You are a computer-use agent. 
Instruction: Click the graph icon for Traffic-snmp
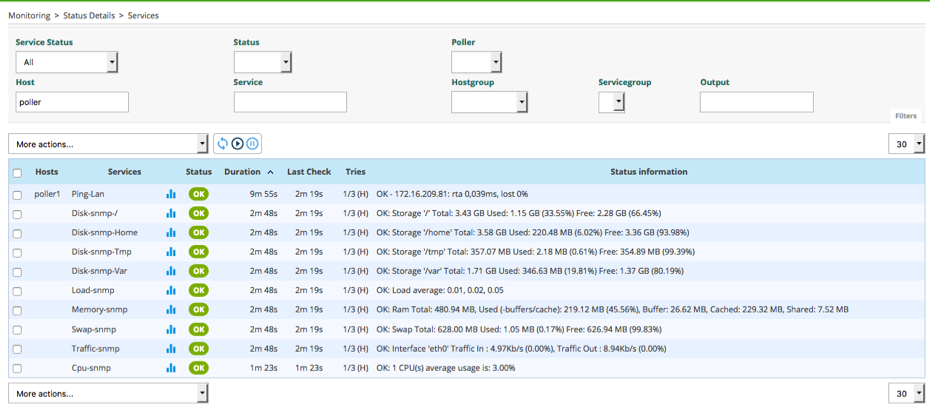tap(171, 349)
